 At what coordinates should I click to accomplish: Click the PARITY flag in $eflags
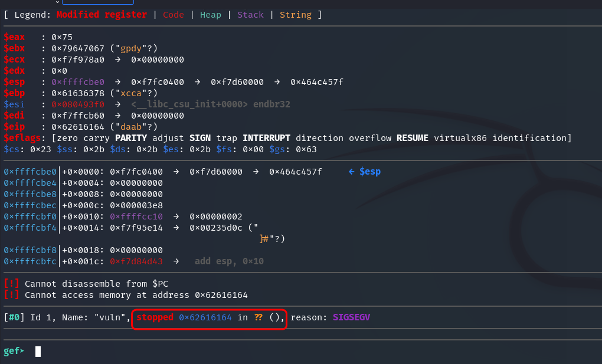pyautogui.click(x=145, y=138)
